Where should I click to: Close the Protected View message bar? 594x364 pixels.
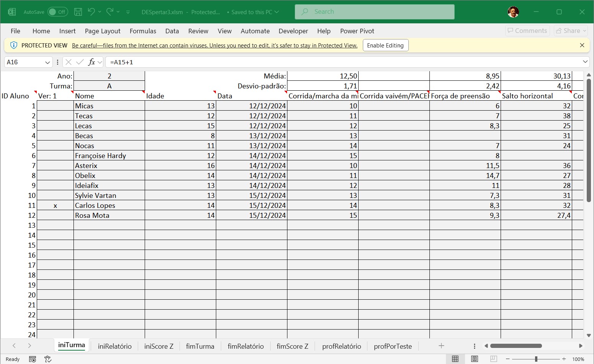[x=582, y=45]
